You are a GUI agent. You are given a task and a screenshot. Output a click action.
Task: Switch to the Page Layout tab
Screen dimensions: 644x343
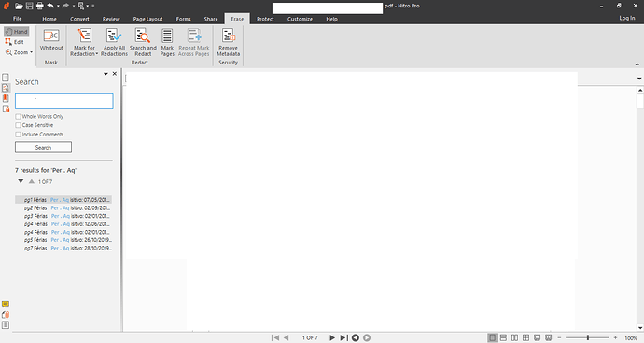click(x=147, y=19)
